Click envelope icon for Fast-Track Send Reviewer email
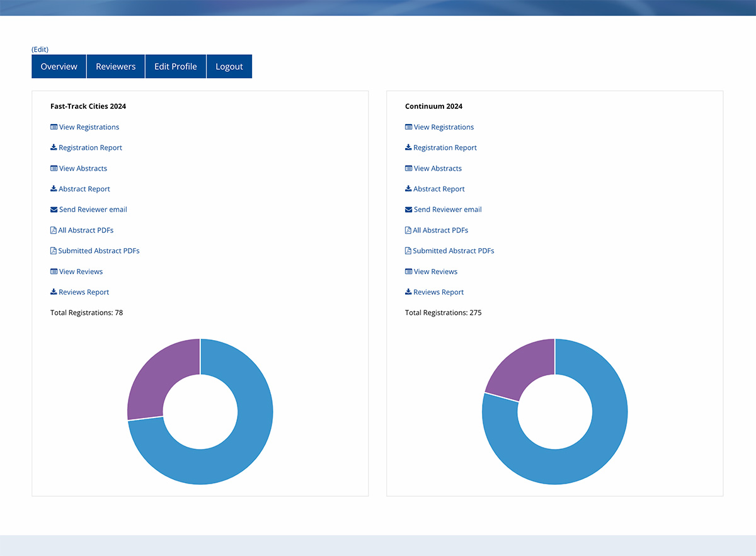The height and width of the screenshot is (556, 756). [54, 210]
